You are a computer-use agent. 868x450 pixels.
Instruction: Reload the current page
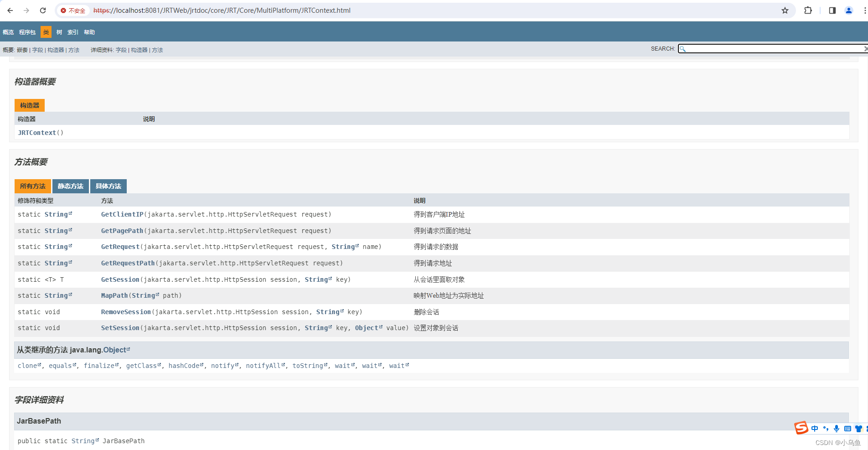(43, 10)
